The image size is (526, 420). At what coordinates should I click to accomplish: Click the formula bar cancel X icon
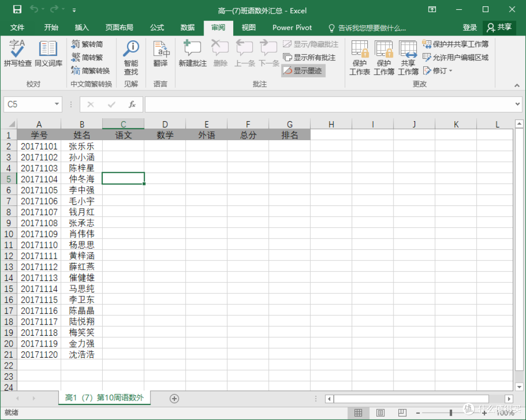pyautogui.click(x=91, y=104)
